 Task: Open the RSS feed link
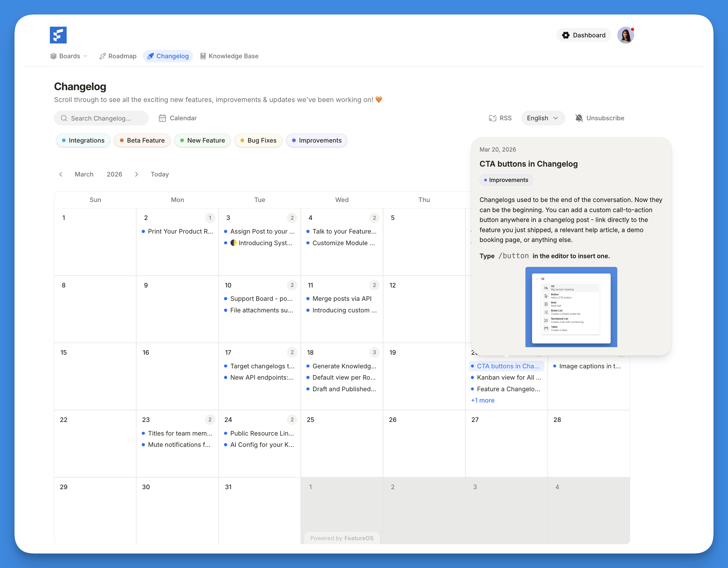(500, 118)
